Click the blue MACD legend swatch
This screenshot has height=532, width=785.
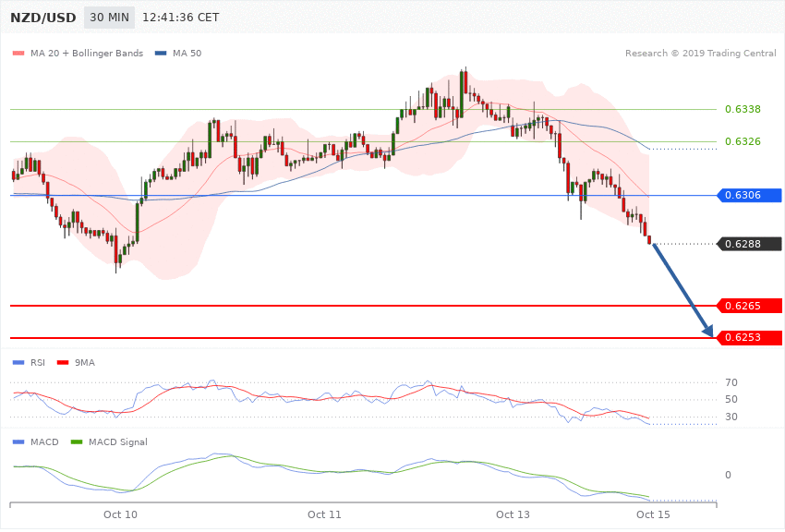tap(18, 441)
